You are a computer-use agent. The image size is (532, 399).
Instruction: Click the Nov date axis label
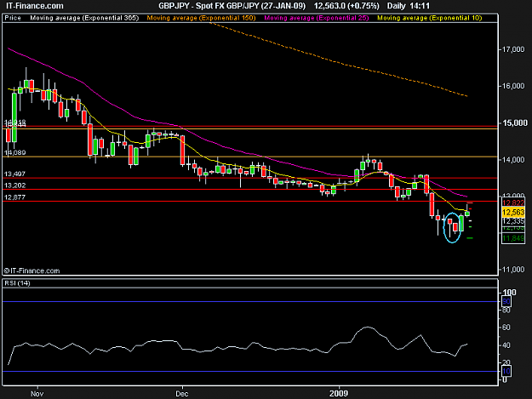37,394
